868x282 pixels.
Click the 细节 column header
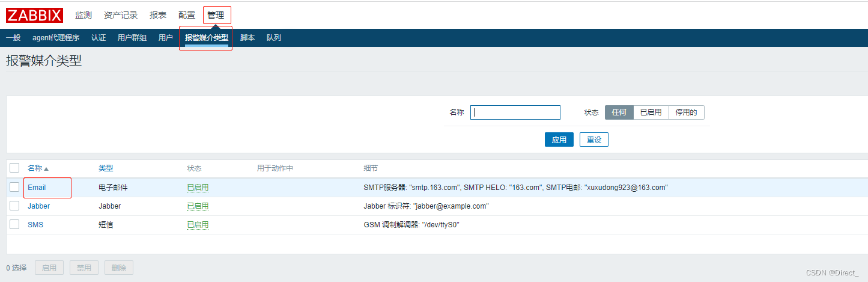371,168
